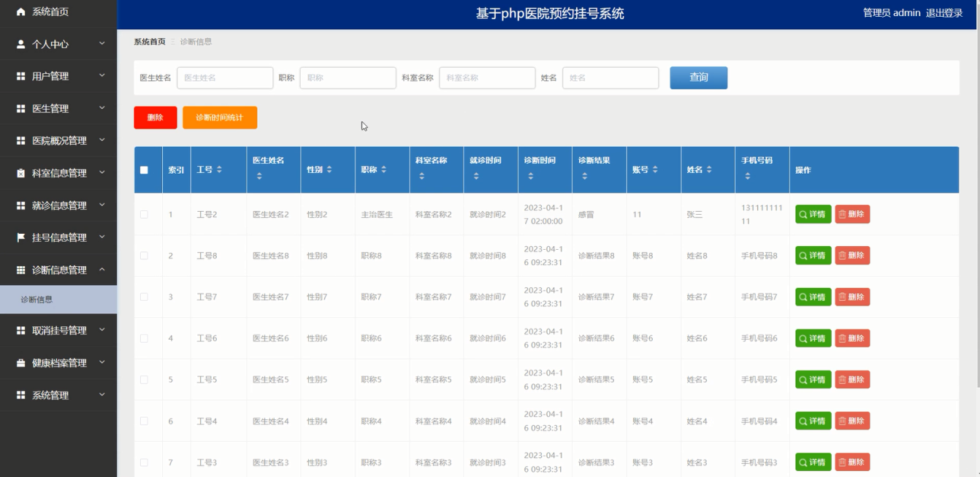980x477 pixels.
Task: Click 退出登录 to log out
Action: 944,13
